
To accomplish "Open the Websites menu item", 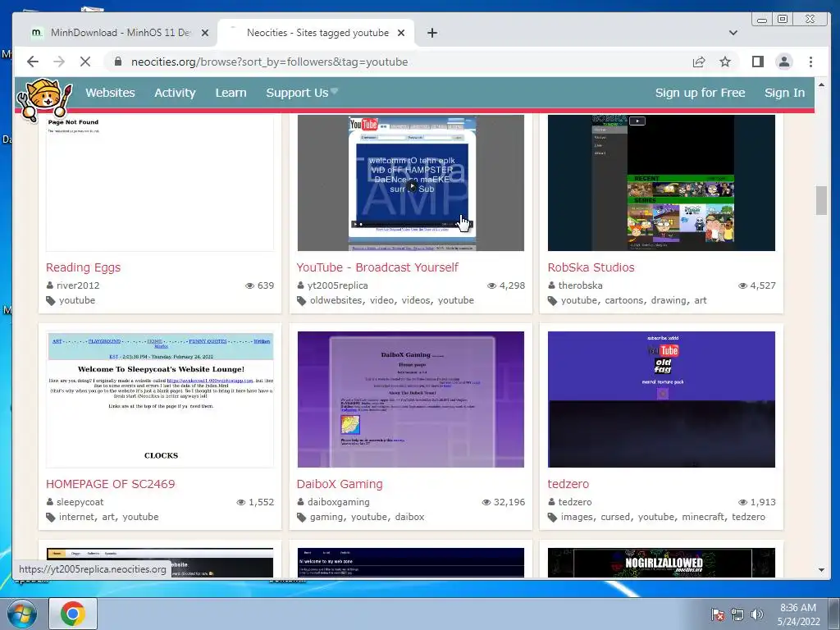I will pyautogui.click(x=111, y=93).
